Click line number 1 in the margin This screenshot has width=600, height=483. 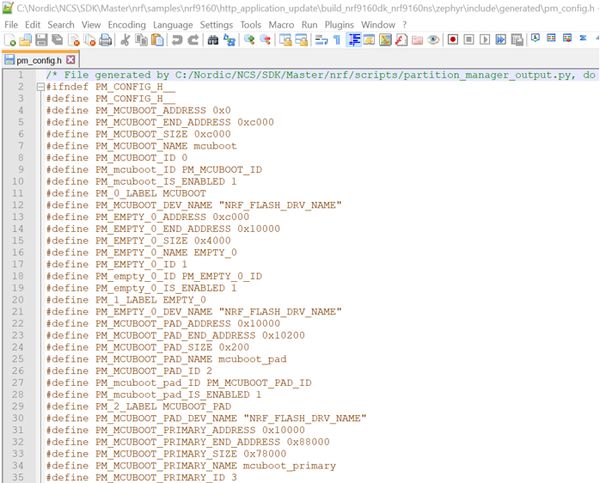pyautogui.click(x=20, y=75)
